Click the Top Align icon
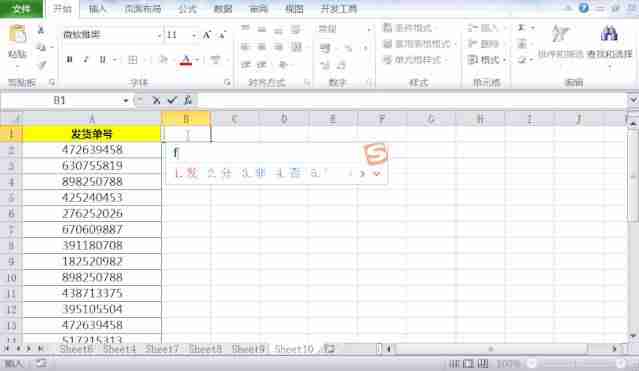The height and width of the screenshot is (371, 639). tap(245, 29)
